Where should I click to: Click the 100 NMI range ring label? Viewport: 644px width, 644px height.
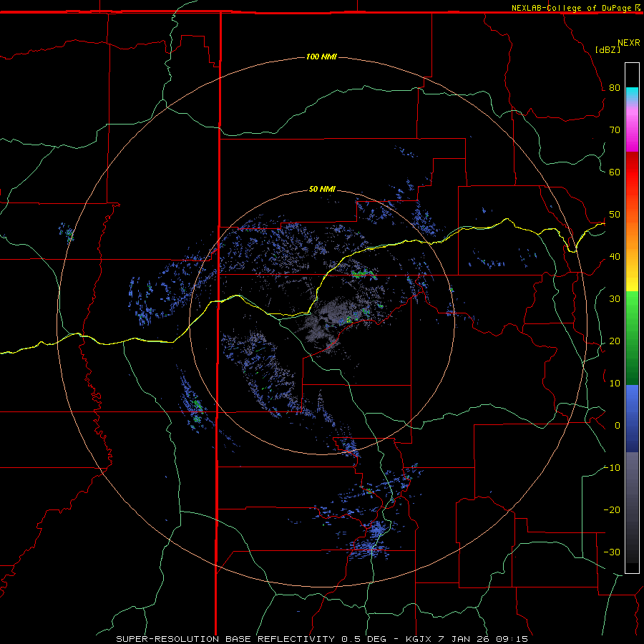(x=321, y=57)
